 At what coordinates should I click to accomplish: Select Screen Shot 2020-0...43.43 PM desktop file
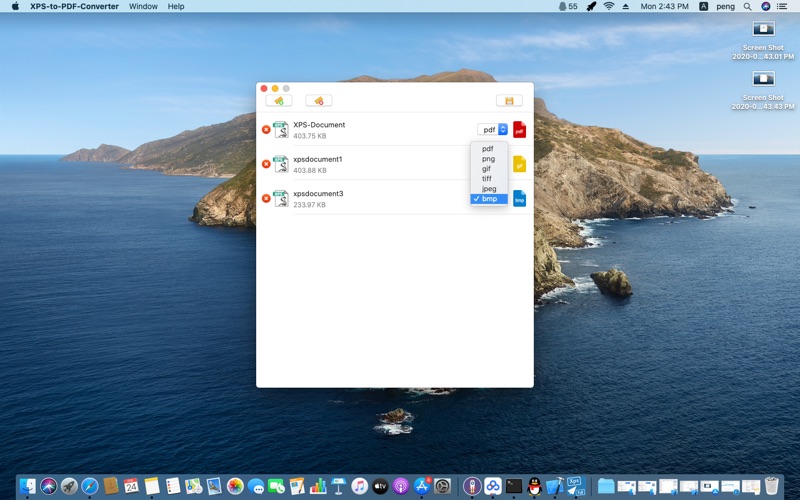763,91
